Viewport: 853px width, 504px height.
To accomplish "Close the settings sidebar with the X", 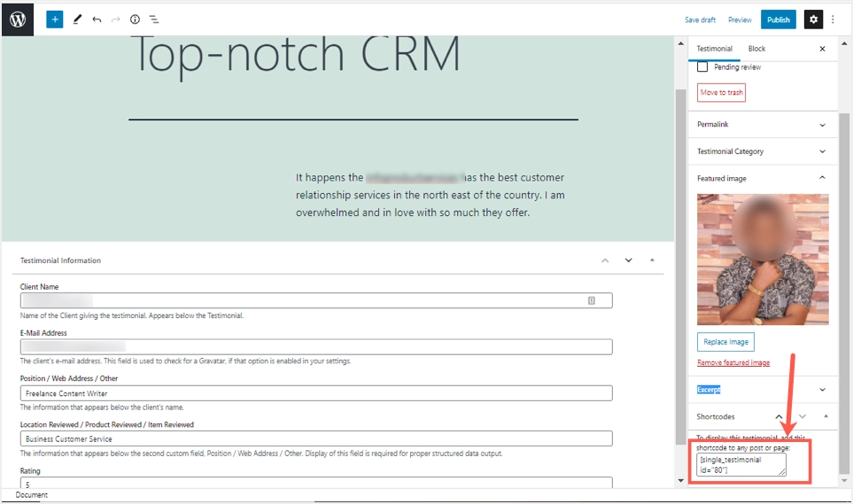I will point(823,49).
